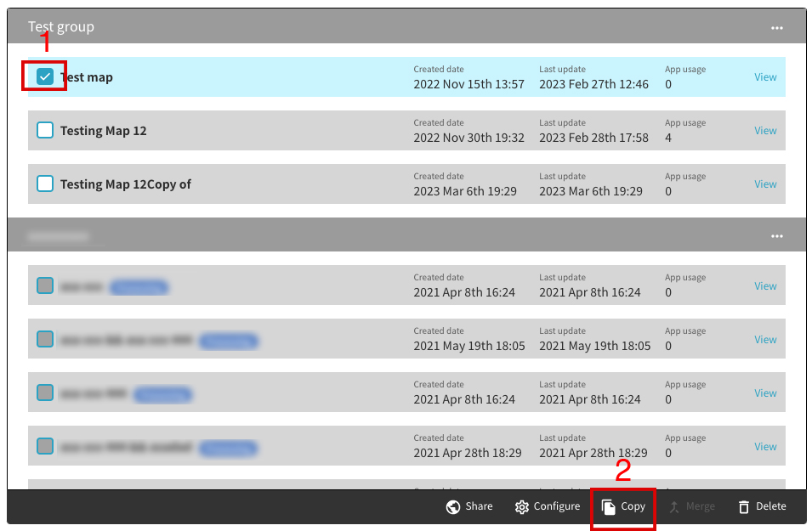Click the Share globe icon
Image resolution: width=812 pixels, height=531 pixels.
point(453,507)
